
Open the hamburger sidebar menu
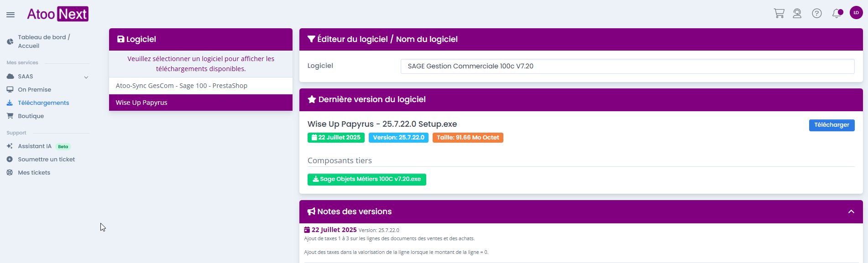pyautogui.click(x=10, y=15)
